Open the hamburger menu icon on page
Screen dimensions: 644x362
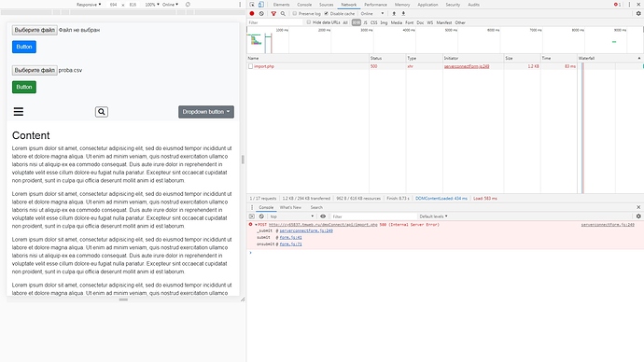coord(19,112)
